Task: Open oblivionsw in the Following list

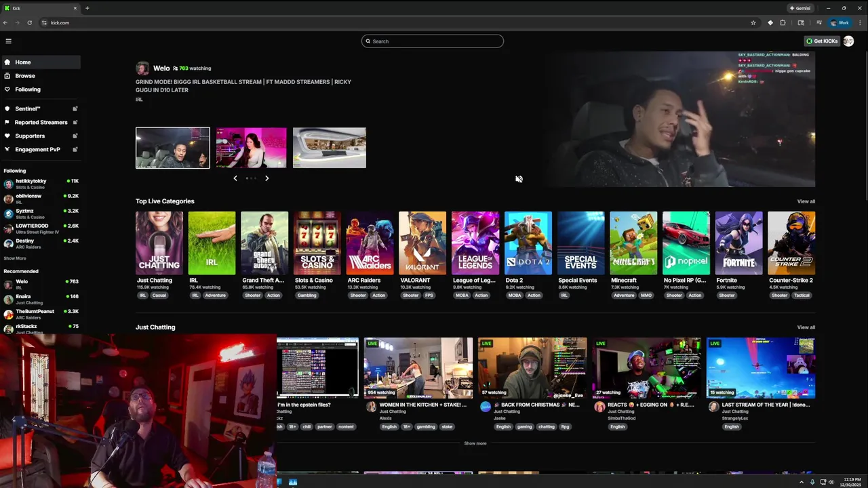Action: coord(41,199)
